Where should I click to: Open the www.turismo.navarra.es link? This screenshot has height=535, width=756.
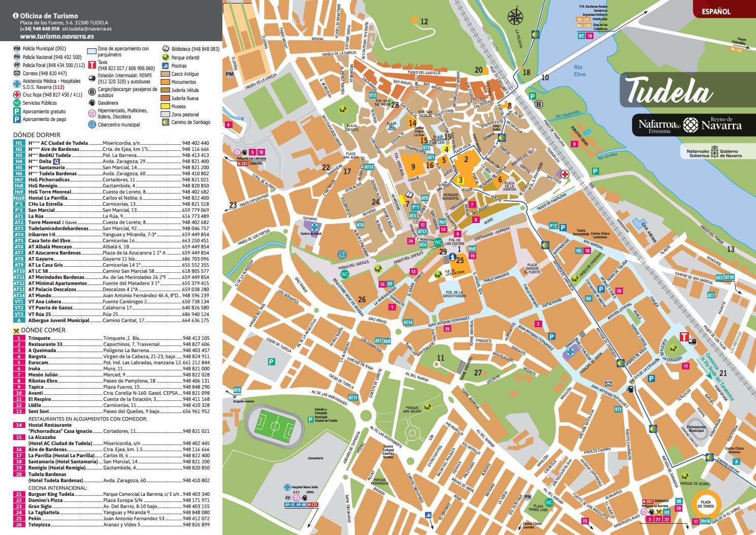pyautogui.click(x=57, y=37)
